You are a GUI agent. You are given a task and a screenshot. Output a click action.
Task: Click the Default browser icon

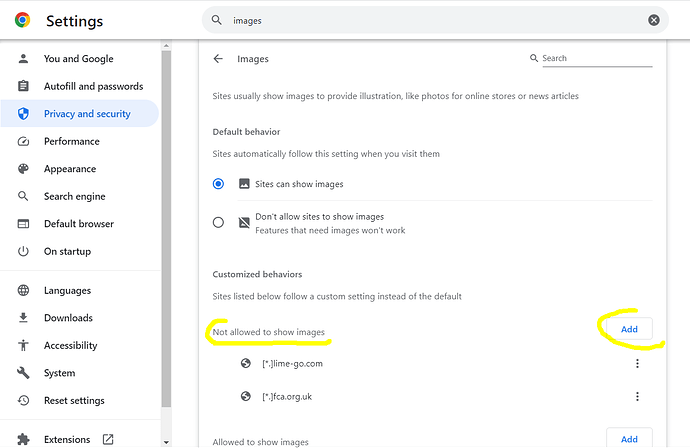[23, 224]
